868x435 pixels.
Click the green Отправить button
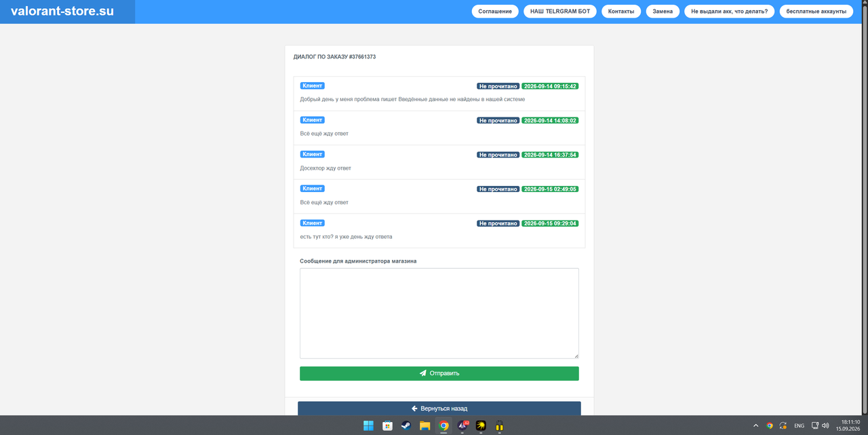tap(439, 373)
